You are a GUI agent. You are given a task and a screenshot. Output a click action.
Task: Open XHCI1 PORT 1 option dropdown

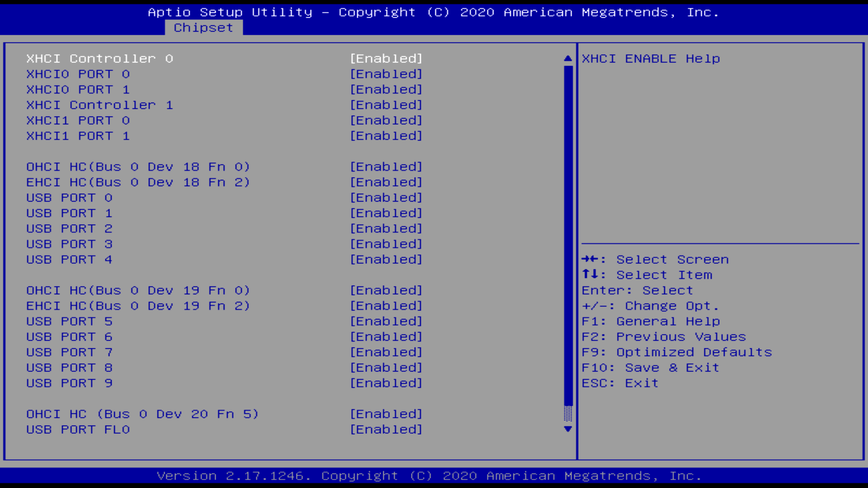[x=386, y=136]
